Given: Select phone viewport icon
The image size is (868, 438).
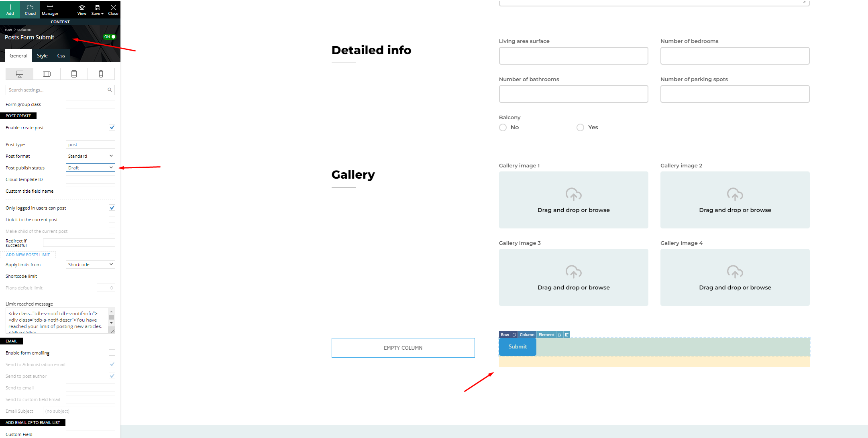Looking at the screenshot, I should click(x=101, y=74).
